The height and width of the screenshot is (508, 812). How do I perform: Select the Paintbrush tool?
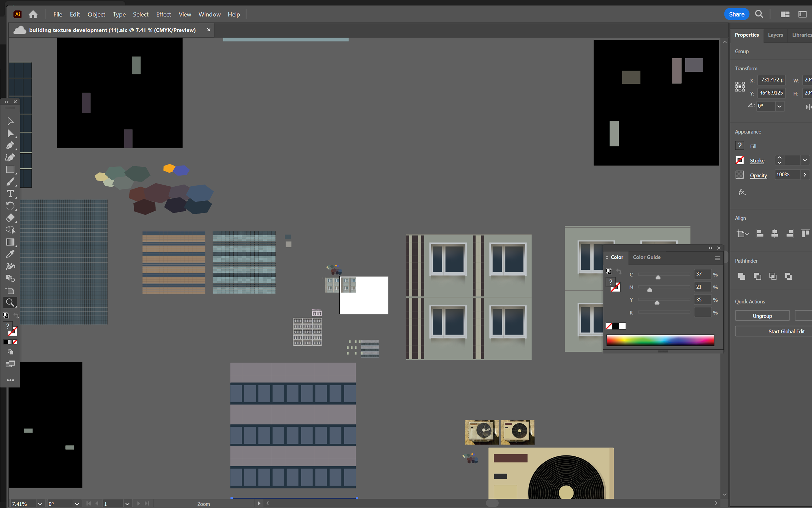pos(10,182)
